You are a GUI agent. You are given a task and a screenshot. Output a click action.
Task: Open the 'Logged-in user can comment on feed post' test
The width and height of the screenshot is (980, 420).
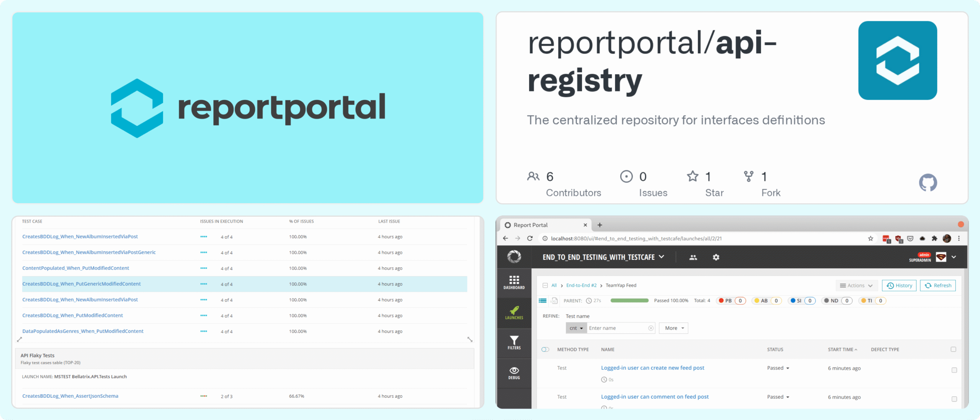tap(655, 397)
